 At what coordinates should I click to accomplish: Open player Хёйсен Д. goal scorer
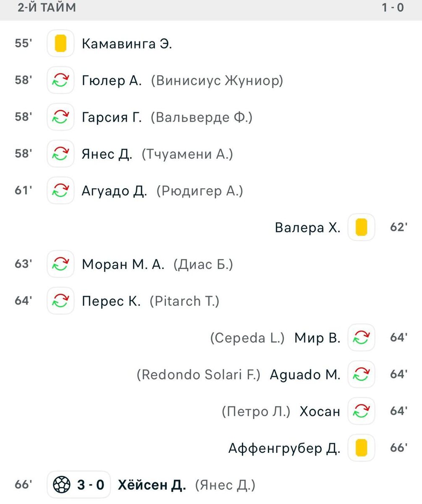pyautogui.click(x=152, y=485)
